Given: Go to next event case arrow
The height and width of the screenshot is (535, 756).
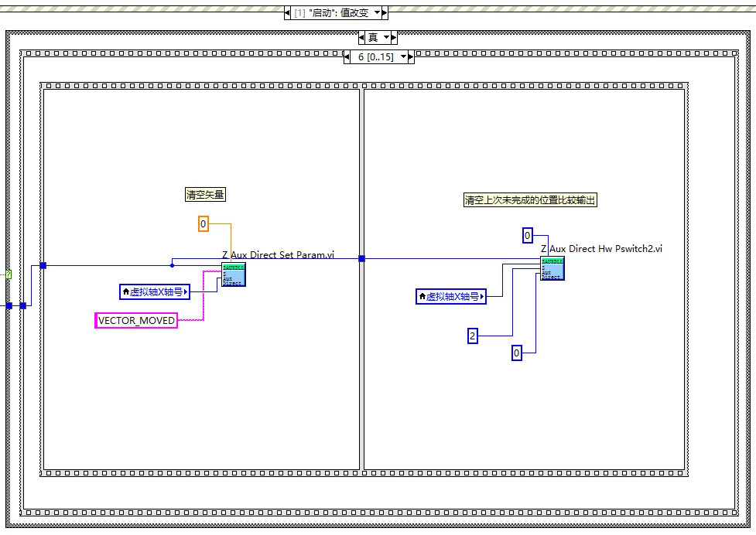Looking at the screenshot, I should (x=385, y=12).
